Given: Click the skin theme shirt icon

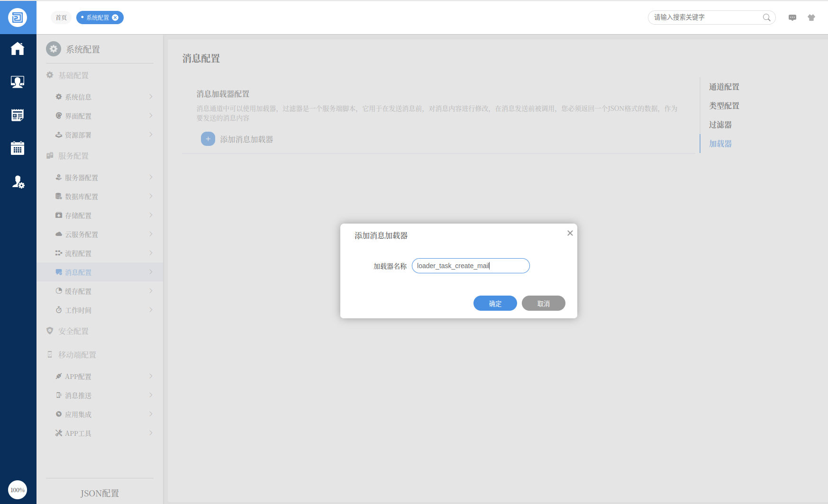Looking at the screenshot, I should click(x=811, y=18).
